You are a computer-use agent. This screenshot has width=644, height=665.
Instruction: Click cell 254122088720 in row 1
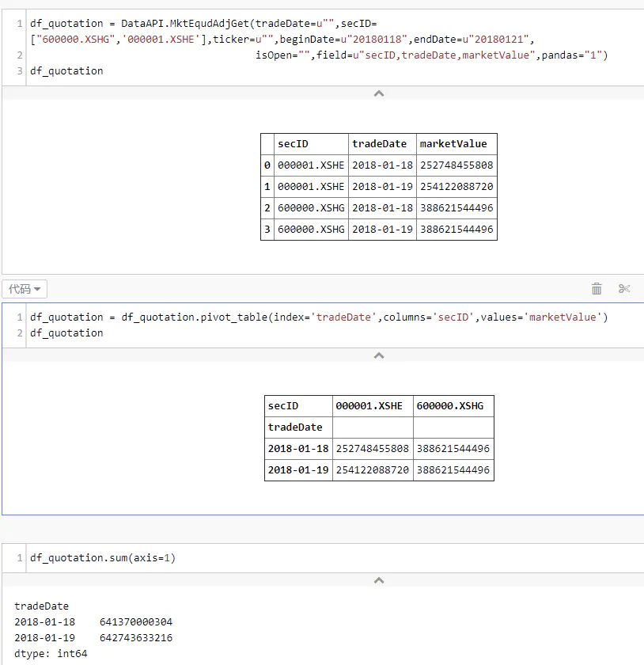[x=456, y=187]
